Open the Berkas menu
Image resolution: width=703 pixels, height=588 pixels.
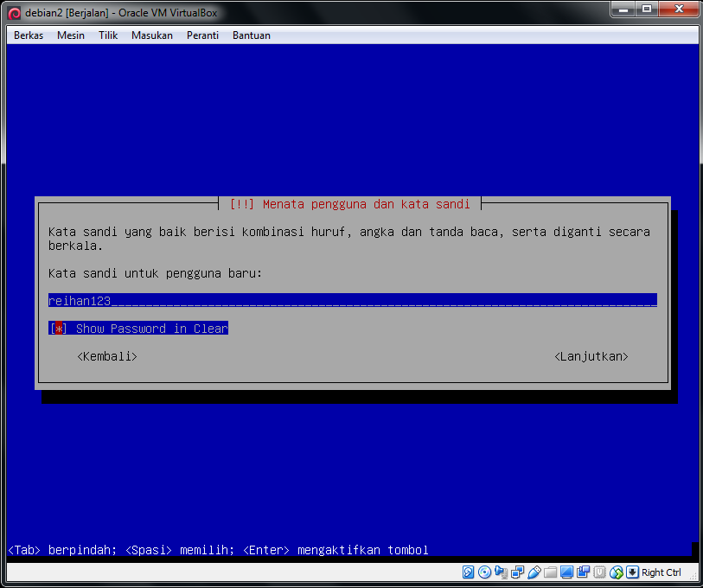(29, 35)
